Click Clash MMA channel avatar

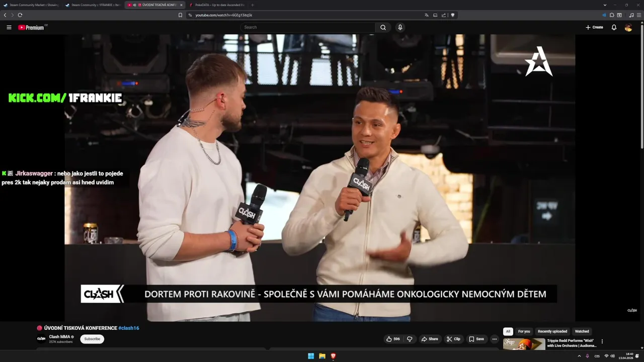(x=41, y=339)
